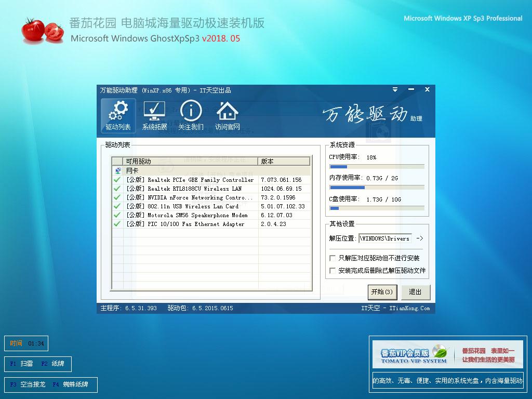
Task: Click the 版本 column header
Action: [x=284, y=161]
